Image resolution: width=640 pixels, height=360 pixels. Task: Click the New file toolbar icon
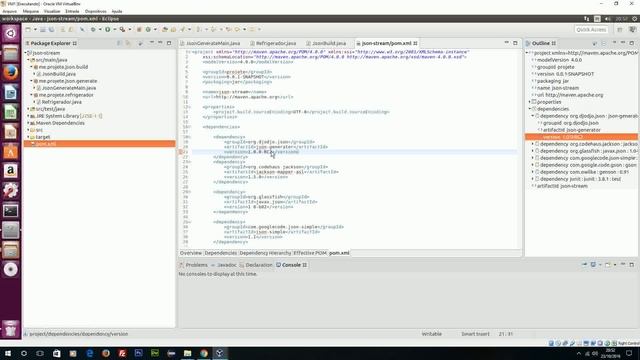28,29
